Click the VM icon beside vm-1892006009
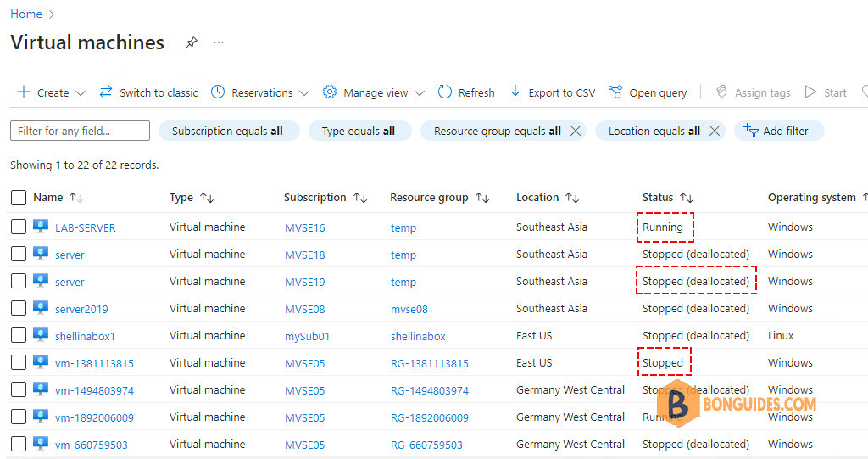 click(x=41, y=417)
